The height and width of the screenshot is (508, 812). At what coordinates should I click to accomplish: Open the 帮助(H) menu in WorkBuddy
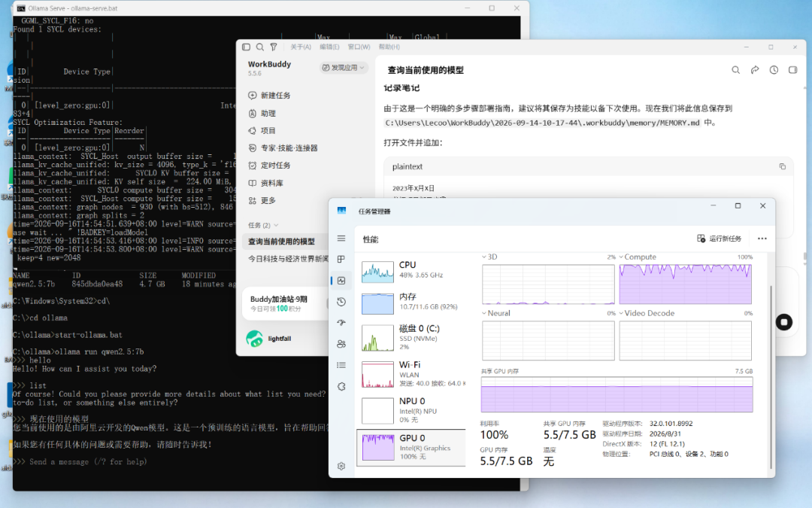pos(389,47)
